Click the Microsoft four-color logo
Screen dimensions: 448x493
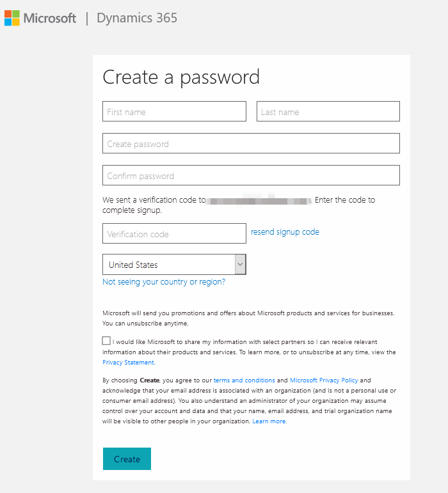(12, 18)
